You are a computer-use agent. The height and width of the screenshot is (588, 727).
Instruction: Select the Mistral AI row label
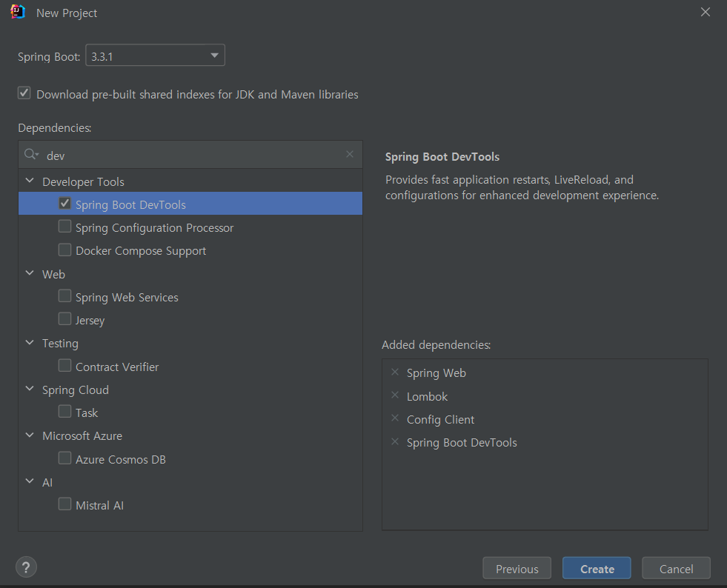coord(99,506)
